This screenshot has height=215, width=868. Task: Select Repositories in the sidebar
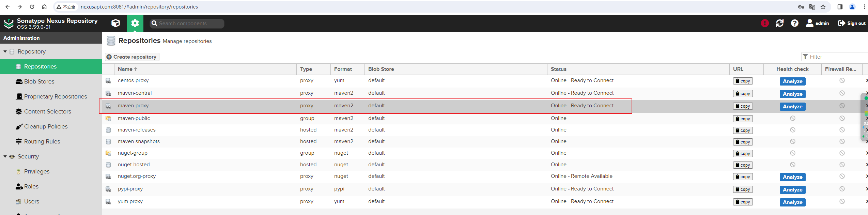51,66
